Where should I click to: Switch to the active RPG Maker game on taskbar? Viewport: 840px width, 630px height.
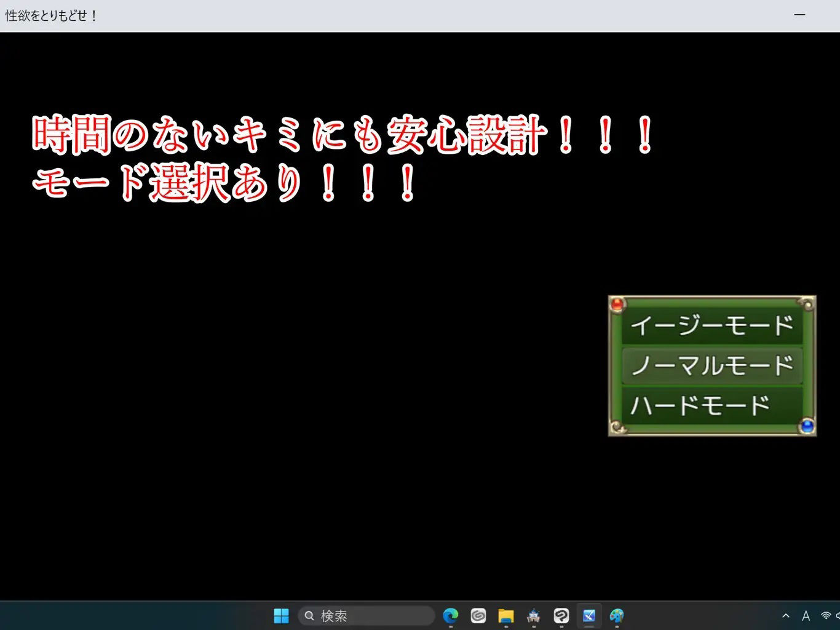point(590,615)
